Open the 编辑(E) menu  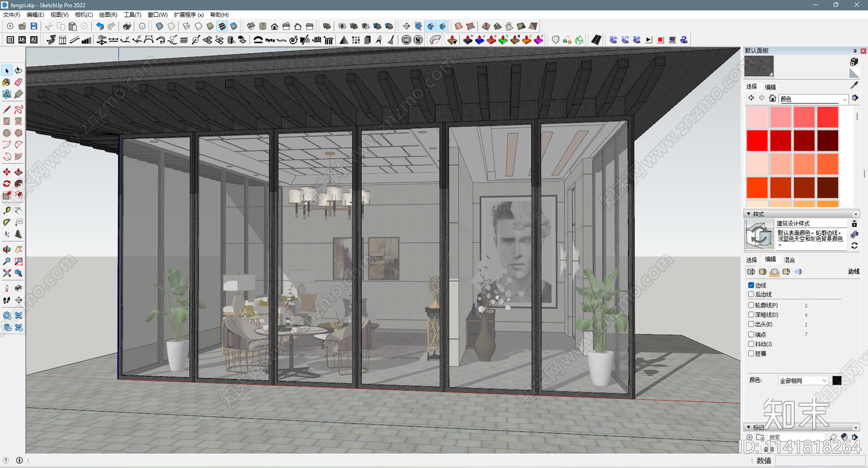tap(35, 15)
